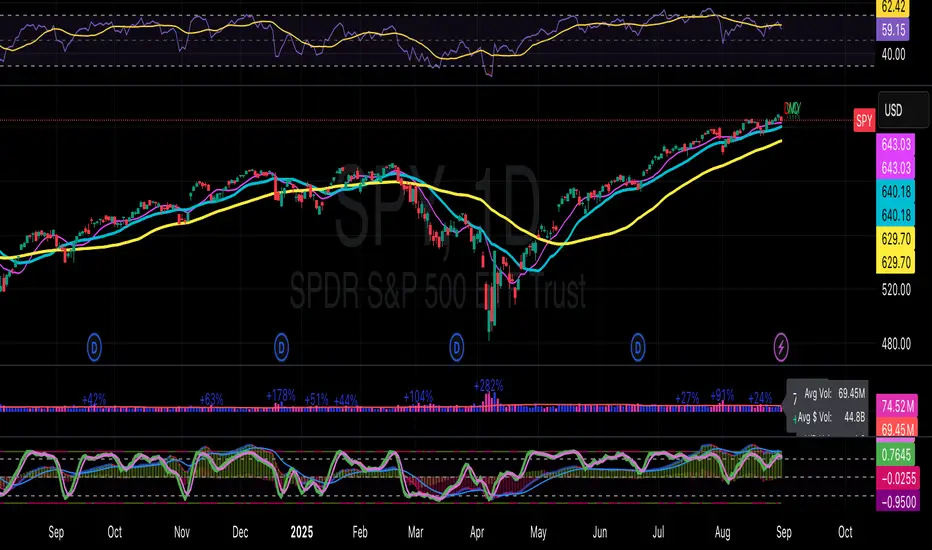
Task: Click the red SPY price label
Action: pos(864,121)
